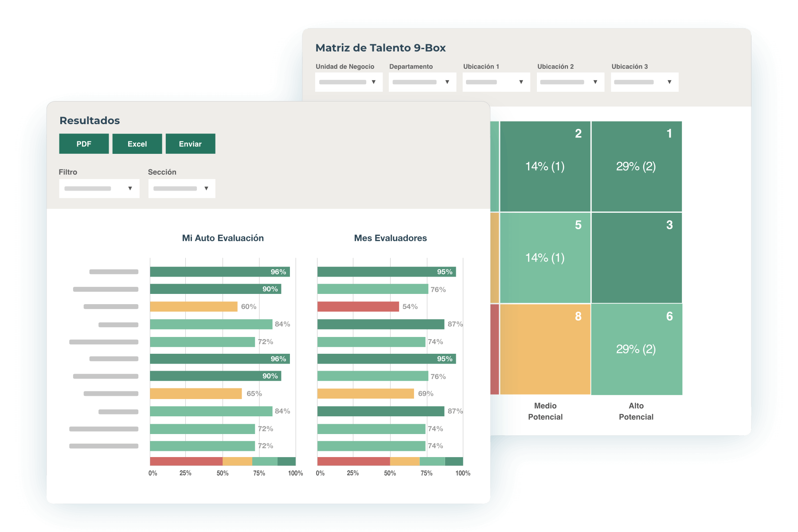The height and width of the screenshot is (532, 798).
Task: Click the orange 69% bar in Mes Evaluadores
Action: coord(365,394)
